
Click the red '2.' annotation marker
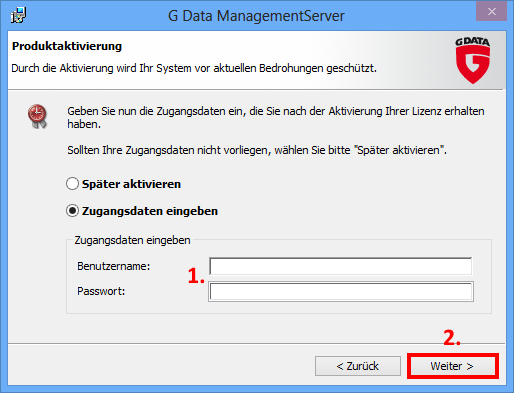(x=452, y=337)
